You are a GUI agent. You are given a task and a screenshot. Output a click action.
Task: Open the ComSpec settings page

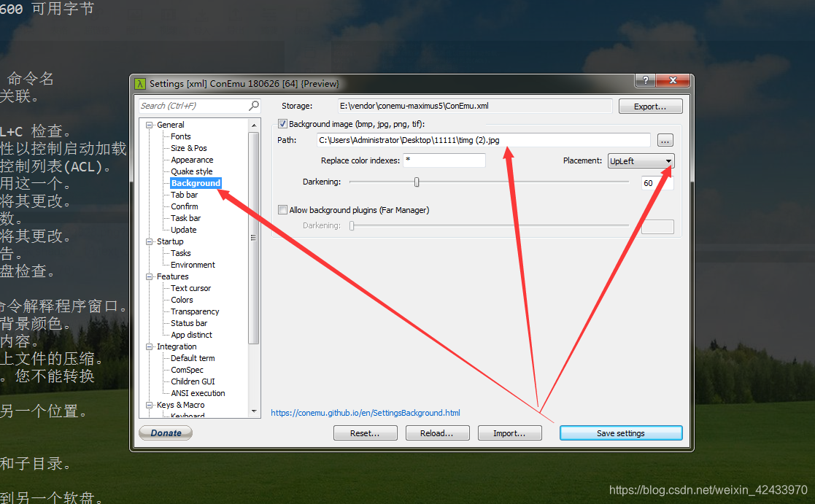click(x=187, y=370)
